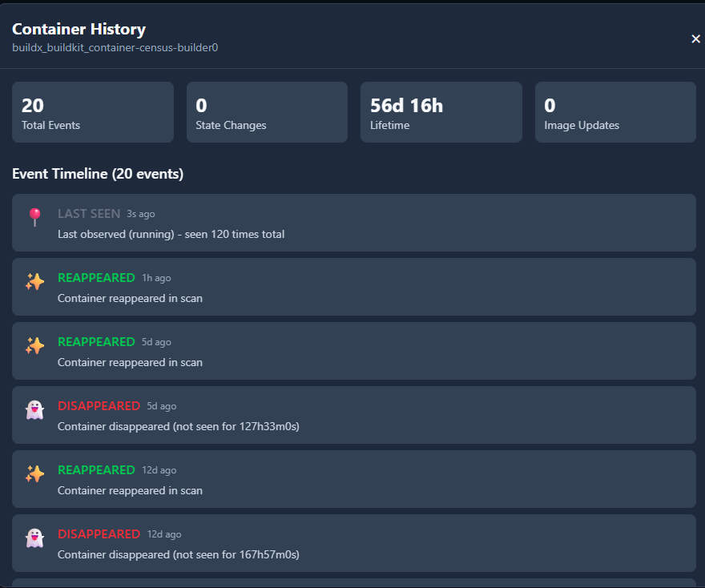Click sparkles icon of 5d ago Reappeared event
Screen dimensions: 705x588
coord(34,345)
